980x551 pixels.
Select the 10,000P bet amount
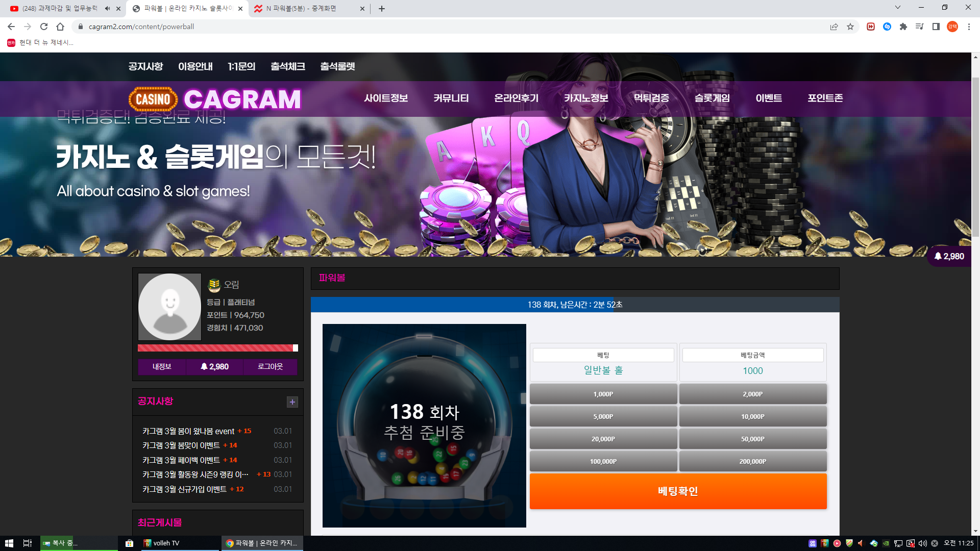[x=753, y=416]
